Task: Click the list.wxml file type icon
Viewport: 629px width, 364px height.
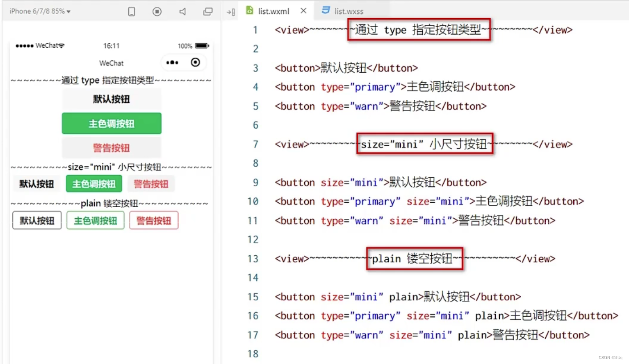Action: coord(250,11)
